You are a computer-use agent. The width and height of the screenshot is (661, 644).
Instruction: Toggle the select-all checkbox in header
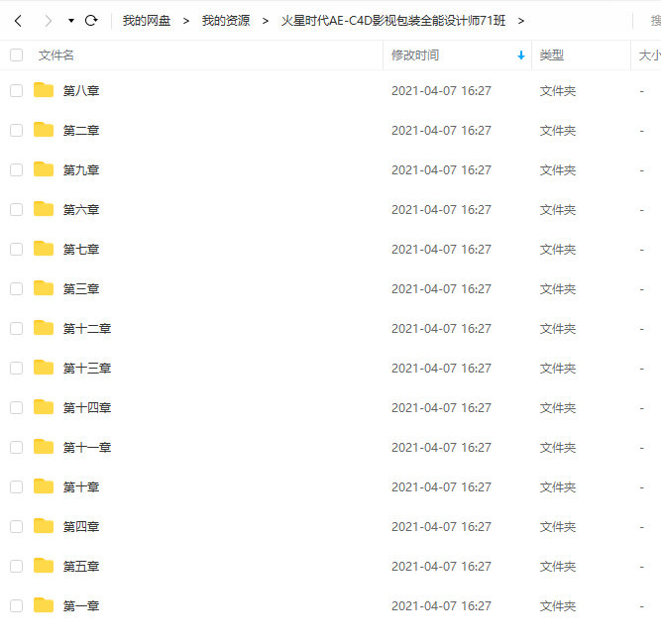(x=16, y=55)
